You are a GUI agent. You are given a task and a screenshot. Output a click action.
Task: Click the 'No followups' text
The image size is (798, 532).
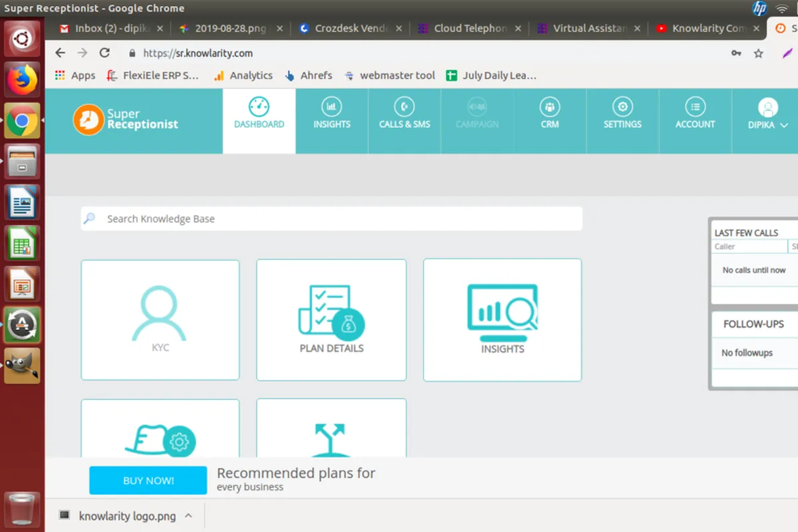point(747,352)
